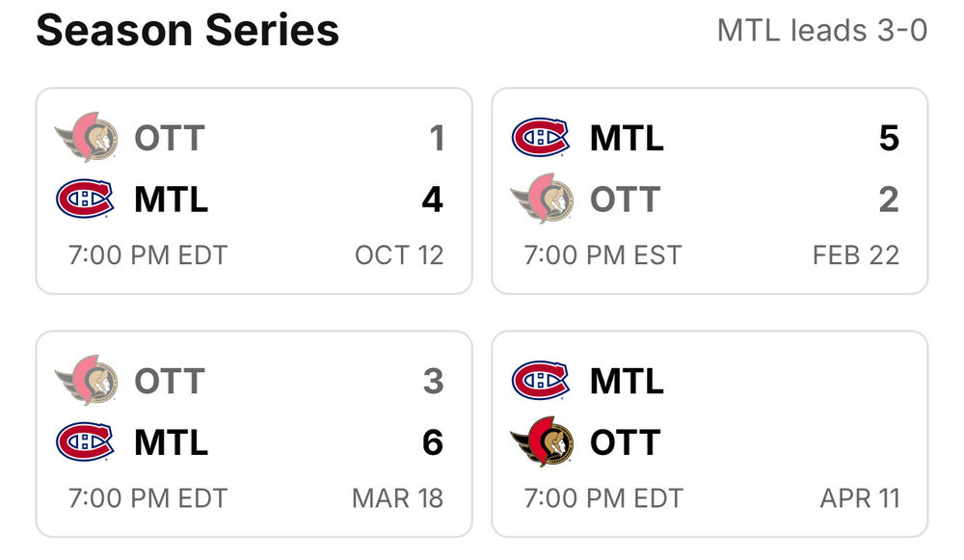Click the Canadiens logo in Feb 22 game
The width and height of the screenshot is (964, 560).
(x=541, y=137)
